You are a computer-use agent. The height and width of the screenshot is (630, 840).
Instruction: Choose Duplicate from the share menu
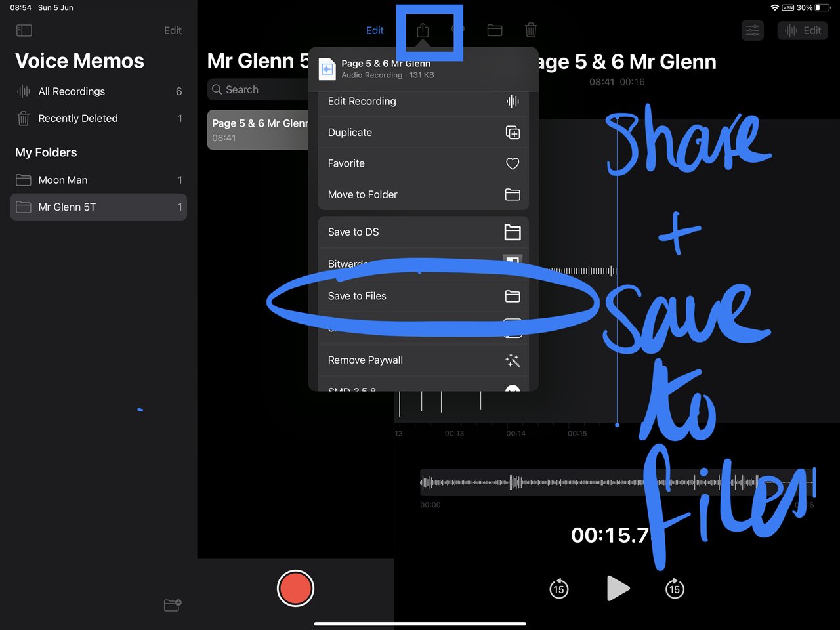(x=423, y=133)
